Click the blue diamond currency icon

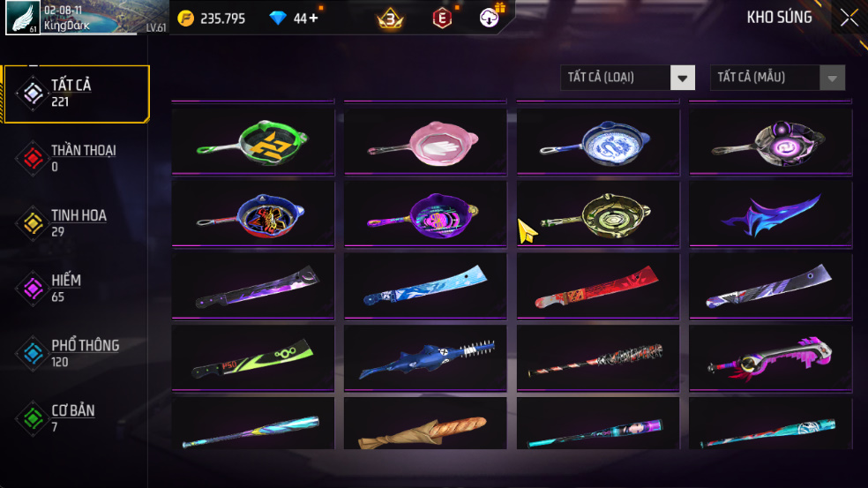[277, 19]
